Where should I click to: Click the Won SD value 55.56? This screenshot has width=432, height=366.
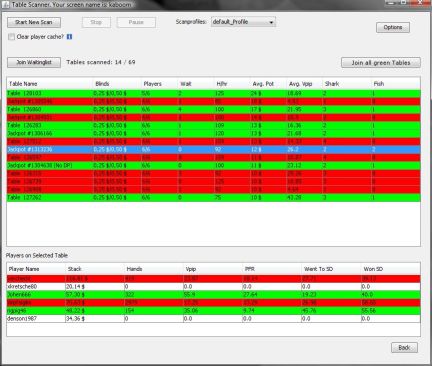coord(369,311)
